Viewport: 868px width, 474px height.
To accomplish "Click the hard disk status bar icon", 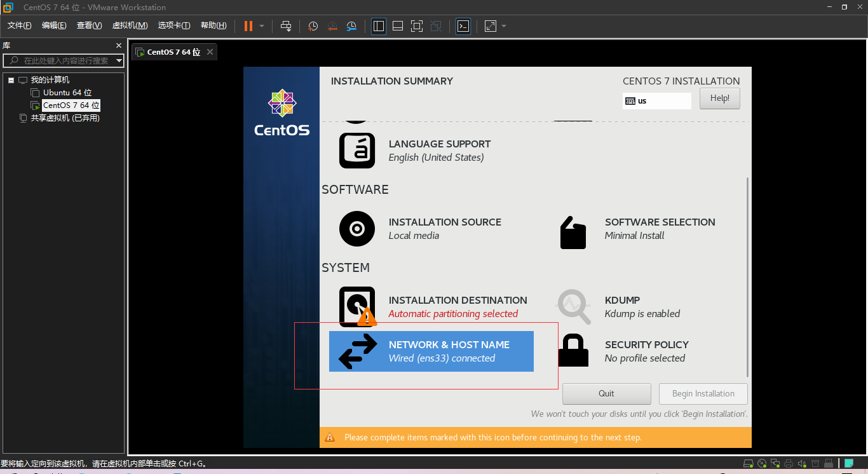I will [749, 464].
